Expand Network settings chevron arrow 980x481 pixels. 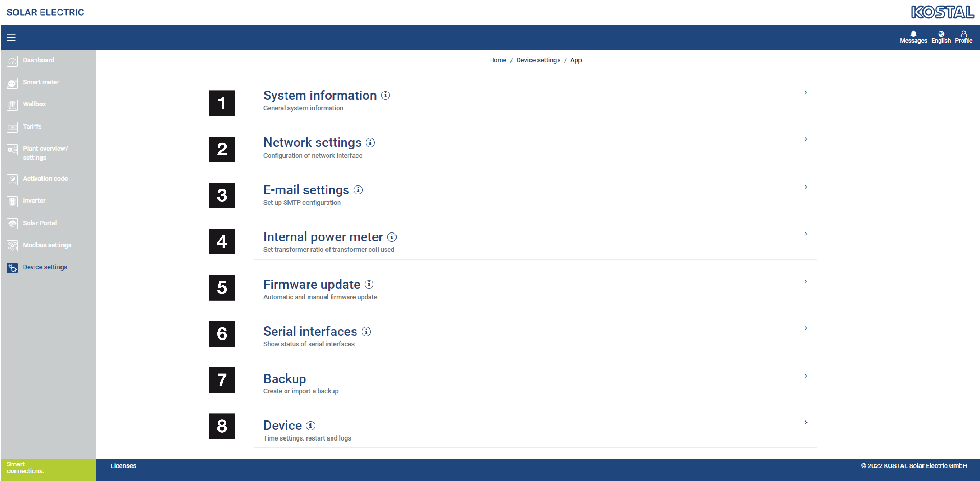(x=805, y=139)
